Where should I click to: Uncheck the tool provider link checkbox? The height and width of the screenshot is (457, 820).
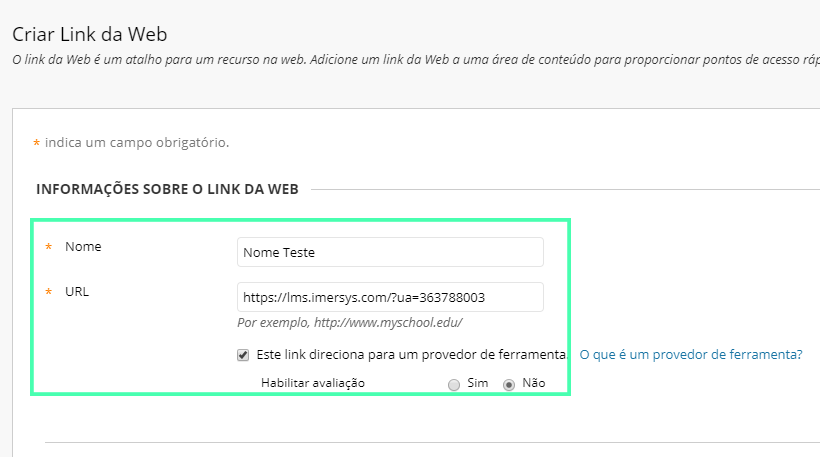pyautogui.click(x=243, y=356)
